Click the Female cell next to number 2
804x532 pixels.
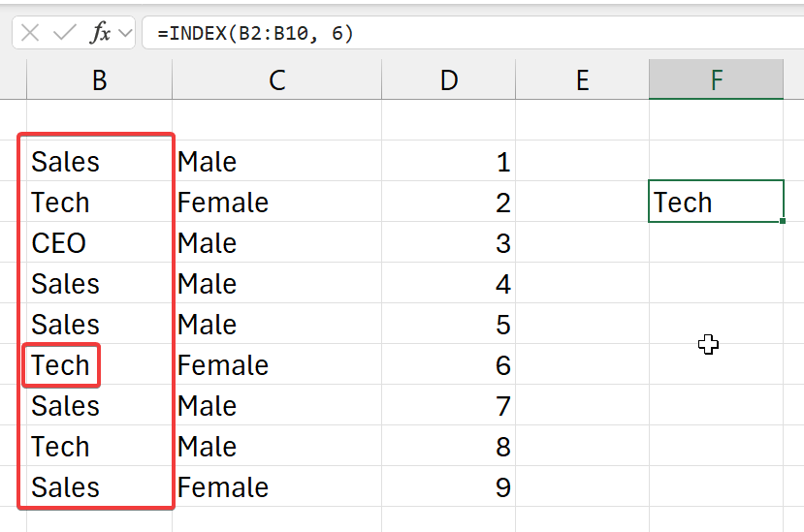point(276,203)
